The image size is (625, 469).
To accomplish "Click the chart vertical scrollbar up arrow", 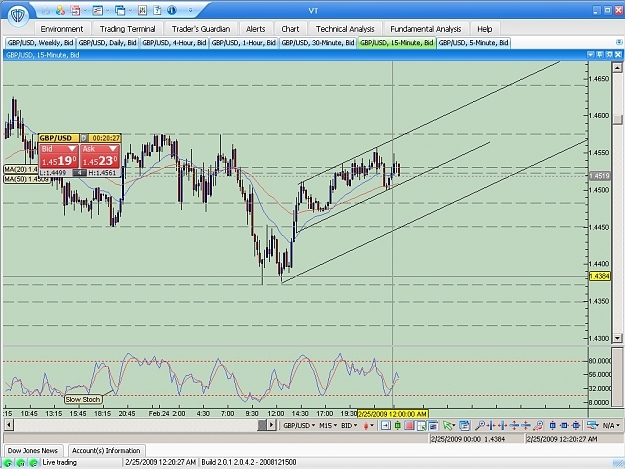I will [617, 68].
